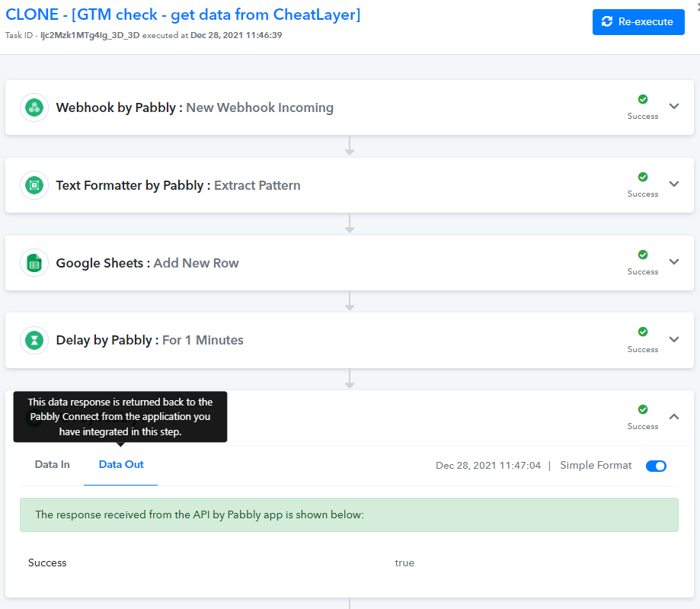Click Delay step green success checkmark
This screenshot has width=700, height=609.
tap(642, 332)
